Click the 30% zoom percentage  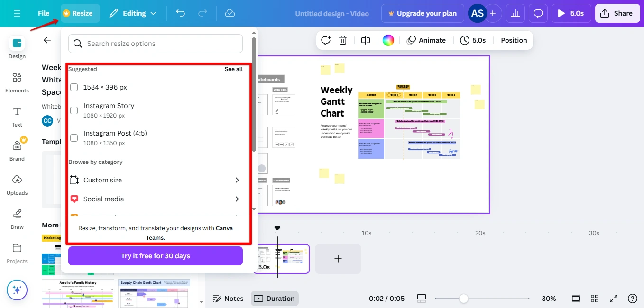(x=549, y=299)
